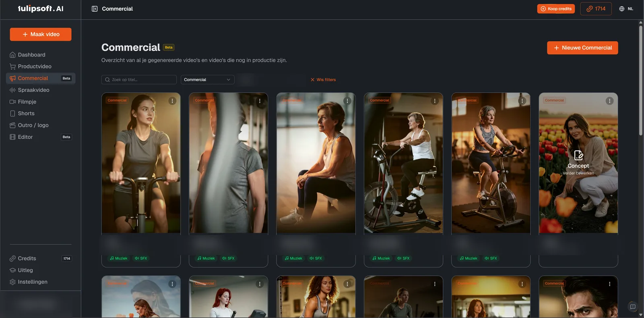Toggle Muziek tag on first video card
644x318 pixels.
pos(119,258)
